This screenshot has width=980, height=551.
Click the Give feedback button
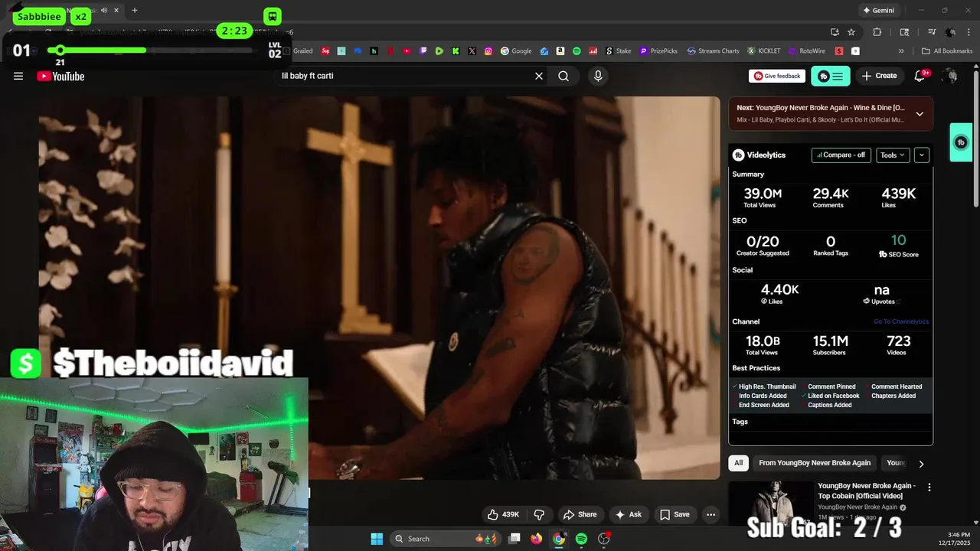776,76
